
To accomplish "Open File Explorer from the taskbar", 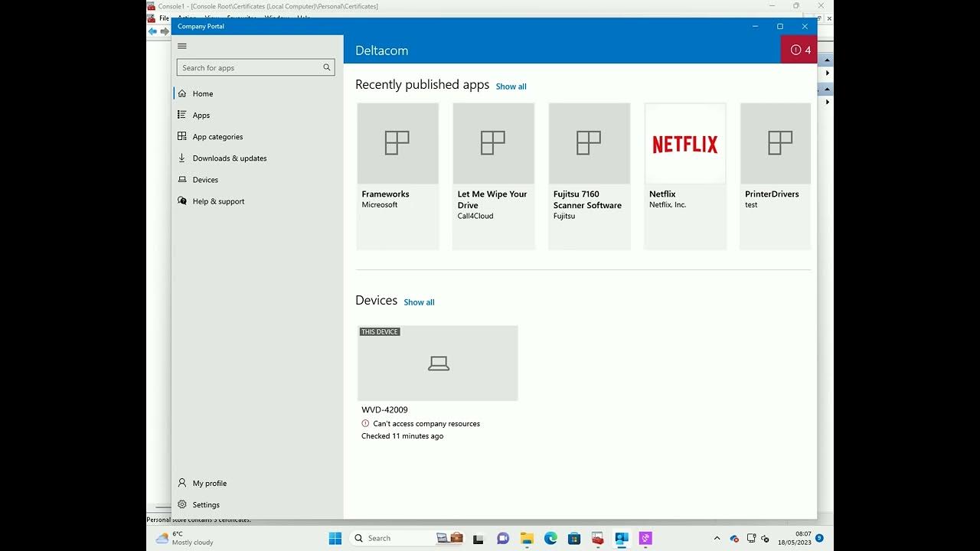I will click(527, 538).
